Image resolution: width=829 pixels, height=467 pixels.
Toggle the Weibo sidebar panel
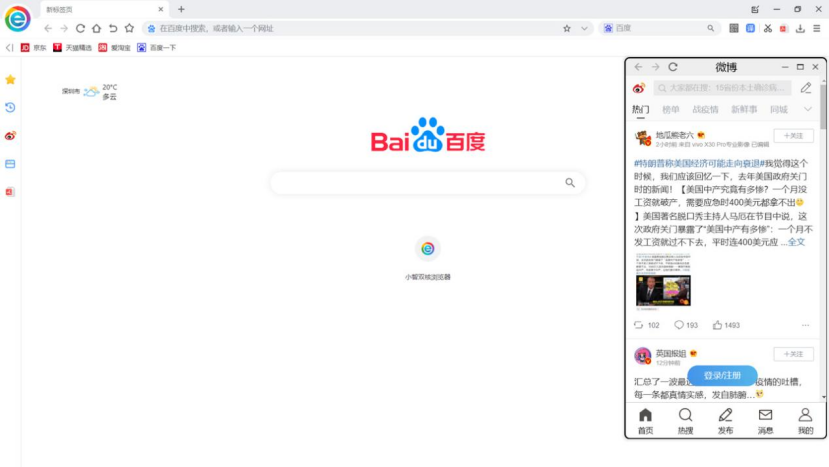[x=10, y=136]
